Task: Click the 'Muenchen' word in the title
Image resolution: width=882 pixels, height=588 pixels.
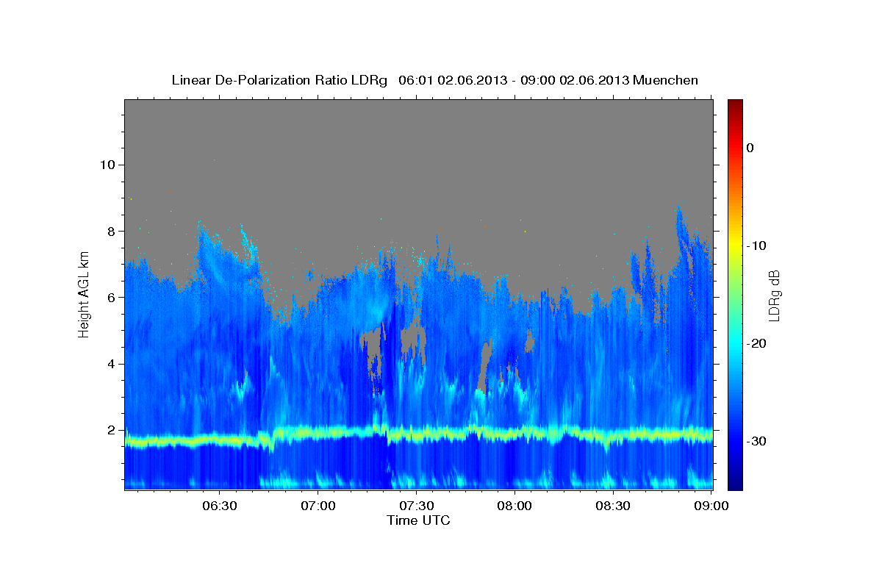Action: [x=666, y=80]
